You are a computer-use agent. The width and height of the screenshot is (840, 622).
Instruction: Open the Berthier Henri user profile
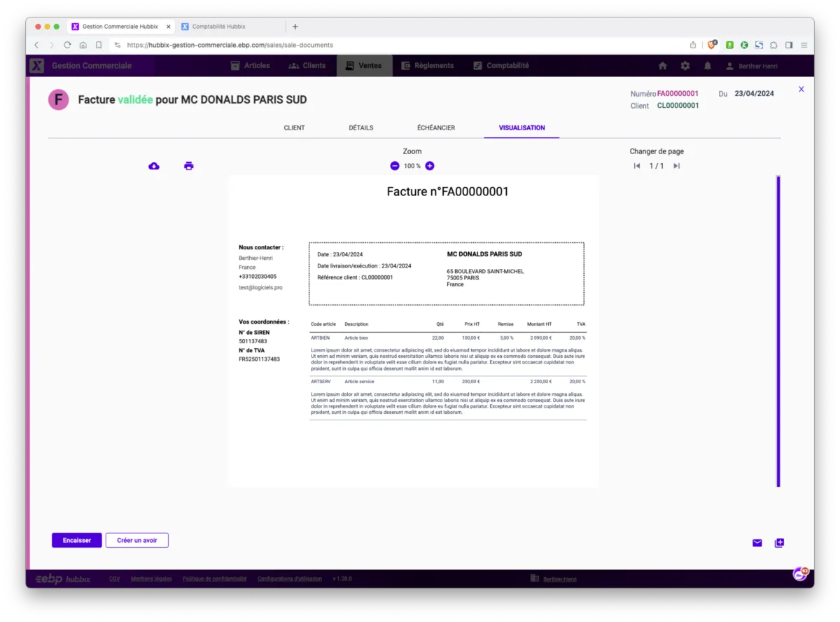point(751,66)
